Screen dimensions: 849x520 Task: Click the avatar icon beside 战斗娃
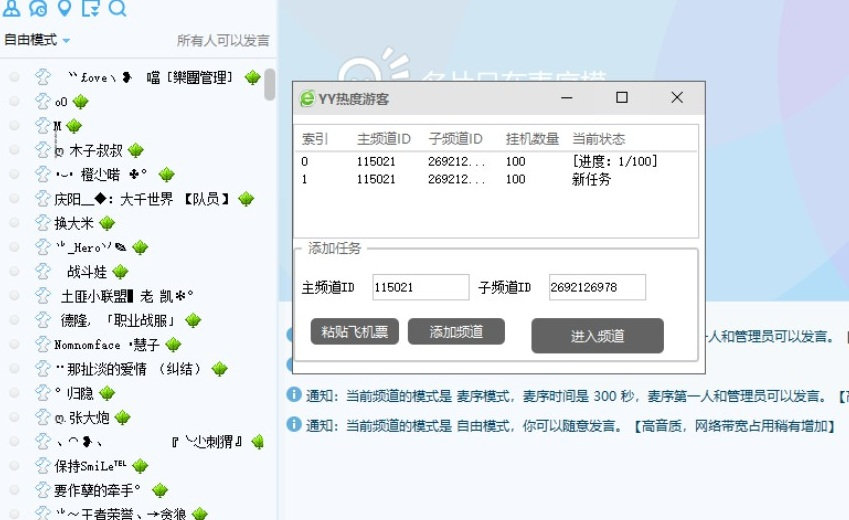coord(42,271)
